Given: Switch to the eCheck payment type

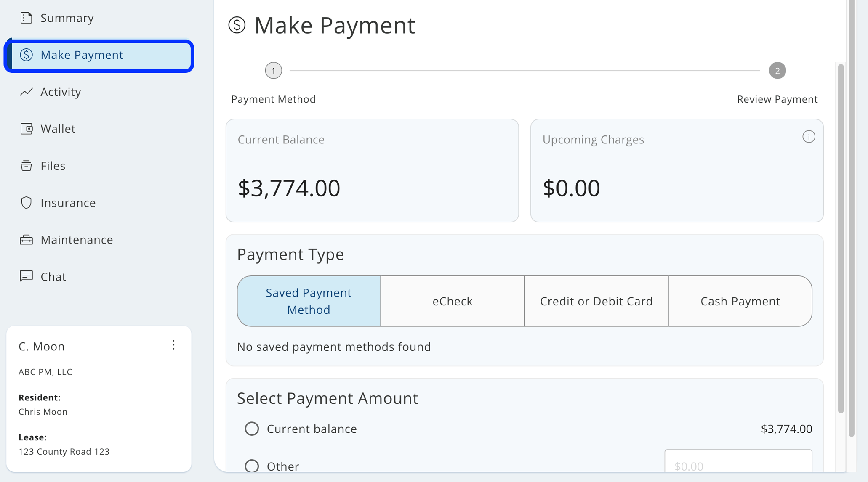Looking at the screenshot, I should click(x=452, y=301).
